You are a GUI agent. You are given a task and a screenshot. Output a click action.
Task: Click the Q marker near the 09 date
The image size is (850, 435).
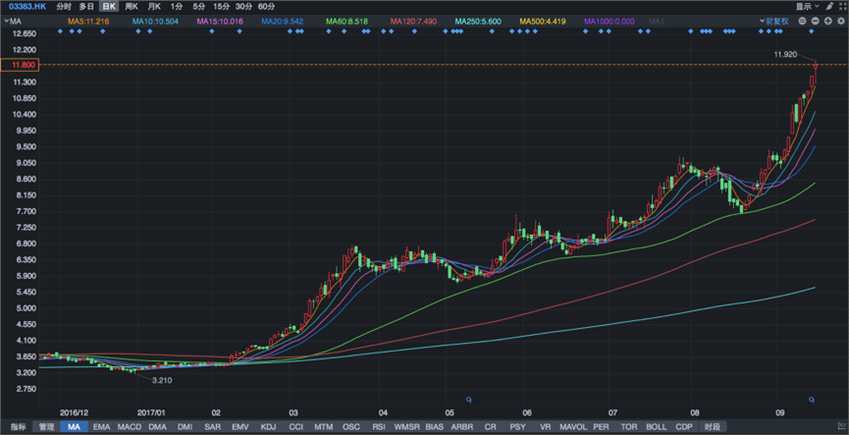(812, 400)
